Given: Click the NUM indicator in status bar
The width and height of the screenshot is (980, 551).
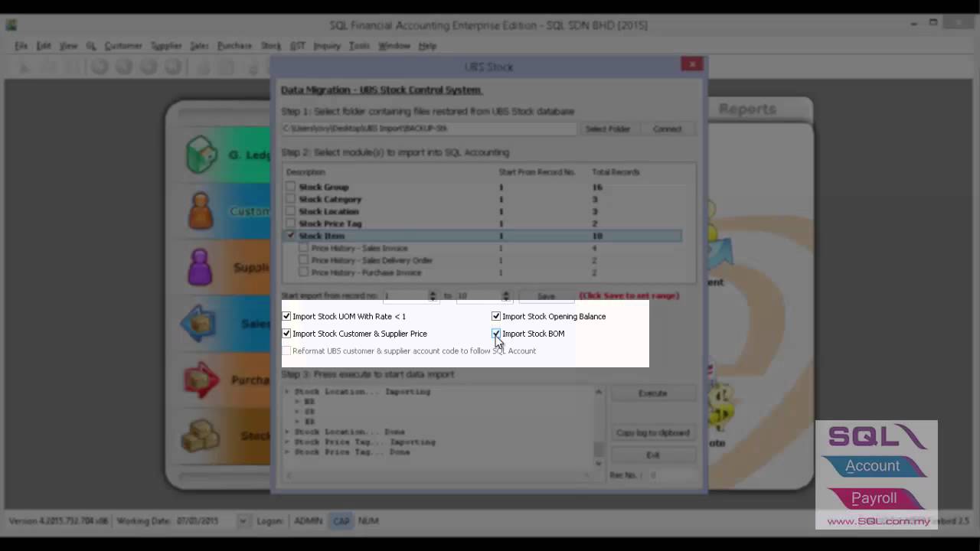Looking at the screenshot, I should pos(368,521).
